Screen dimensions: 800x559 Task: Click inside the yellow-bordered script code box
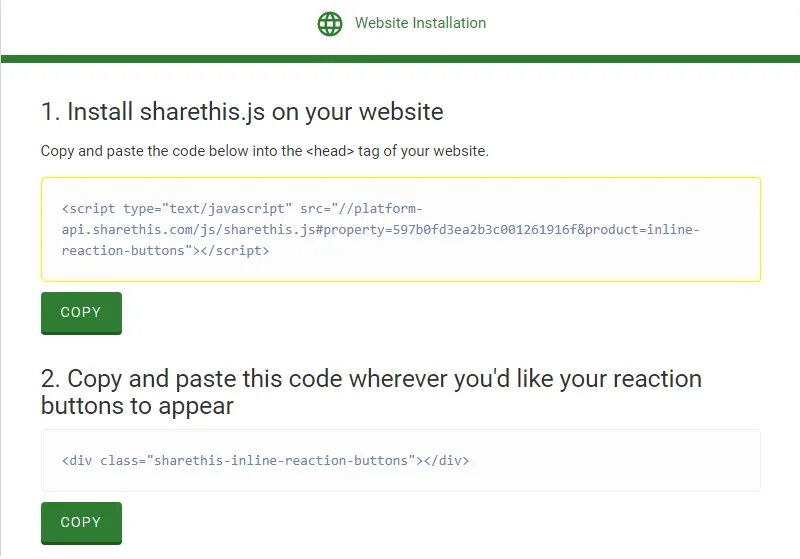coord(401,229)
